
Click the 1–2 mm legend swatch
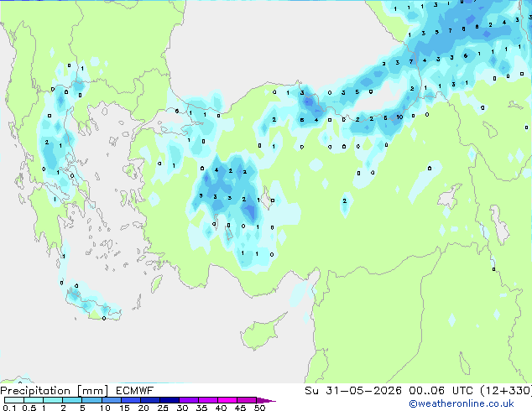click(x=53, y=400)
